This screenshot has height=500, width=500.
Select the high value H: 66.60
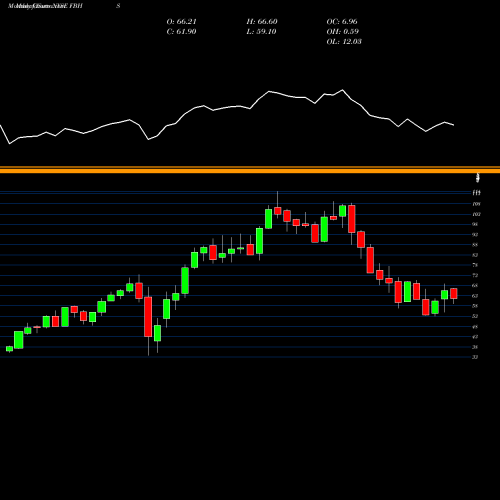tap(262, 22)
